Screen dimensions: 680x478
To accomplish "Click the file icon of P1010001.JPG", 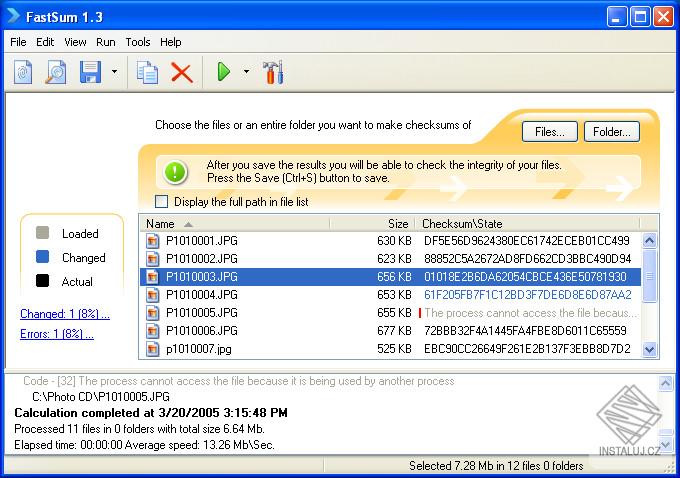I will pos(152,241).
